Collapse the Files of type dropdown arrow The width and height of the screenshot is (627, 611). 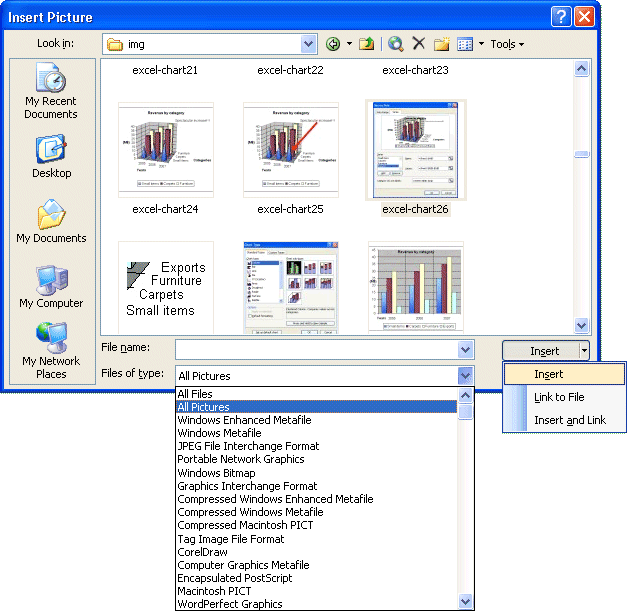(465, 376)
